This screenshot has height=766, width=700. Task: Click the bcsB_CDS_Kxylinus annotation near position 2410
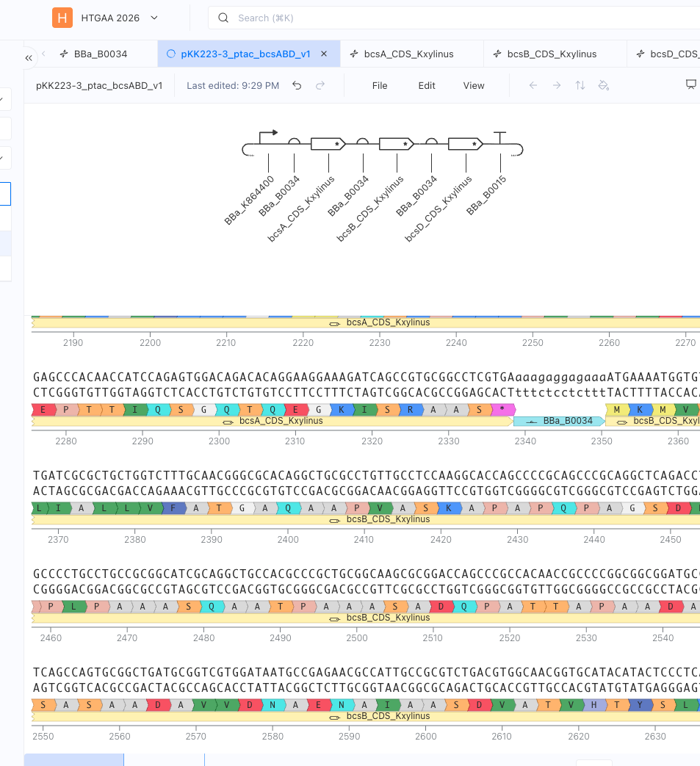[366, 519]
